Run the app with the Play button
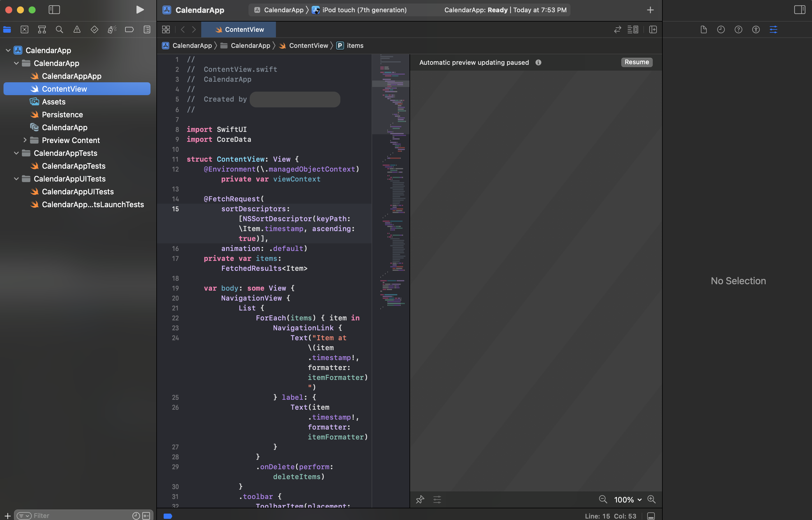The image size is (812, 520). click(x=140, y=10)
